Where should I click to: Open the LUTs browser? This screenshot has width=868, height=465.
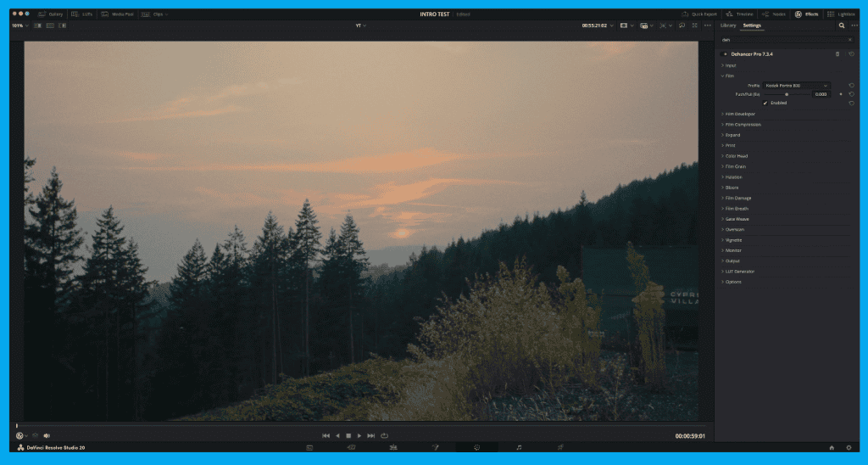click(82, 14)
